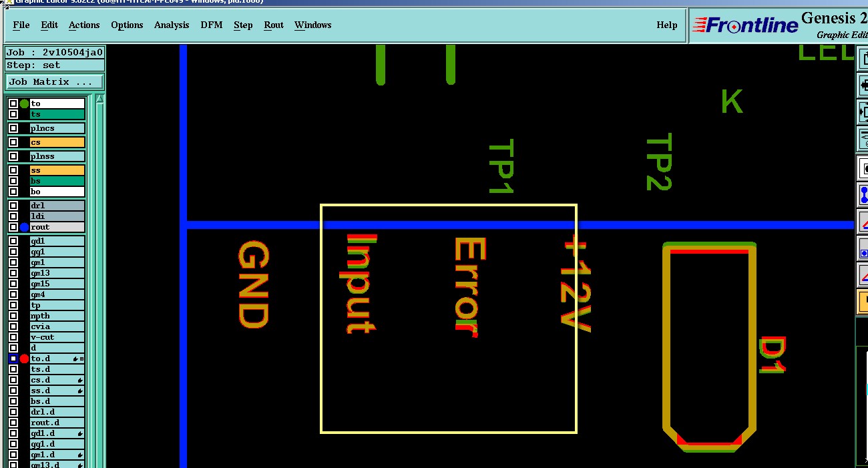Click the hand icon on the ss.d row
Screen dimensions: 868x468
tap(80, 391)
